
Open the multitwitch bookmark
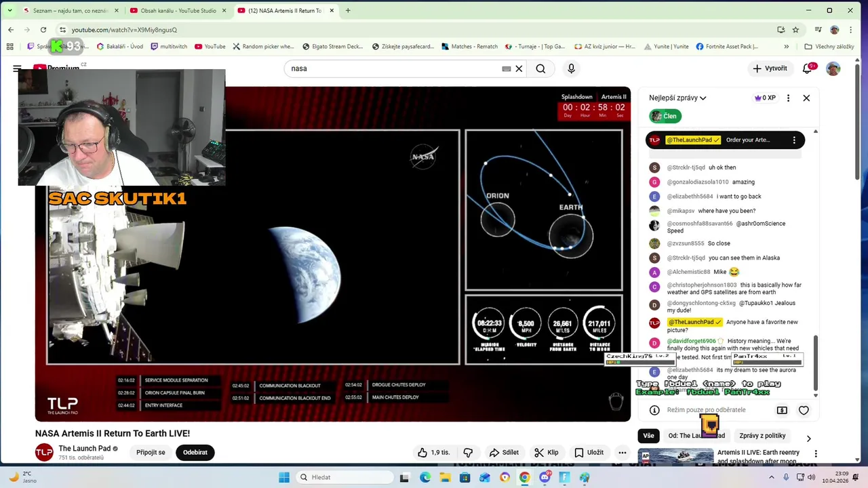click(169, 47)
